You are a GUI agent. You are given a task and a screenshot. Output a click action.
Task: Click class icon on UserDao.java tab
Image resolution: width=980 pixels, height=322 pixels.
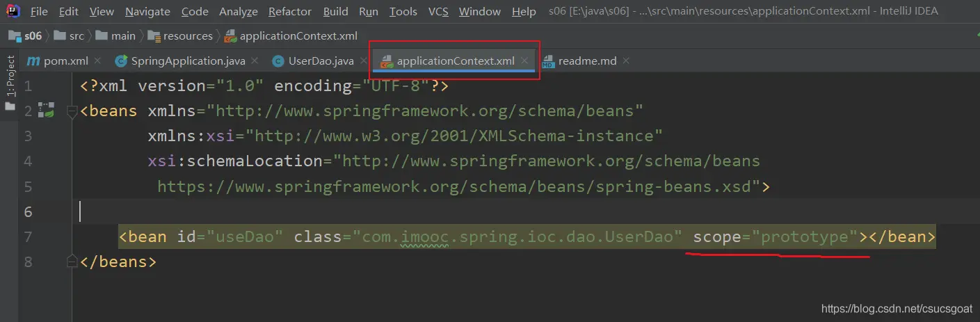tap(278, 61)
